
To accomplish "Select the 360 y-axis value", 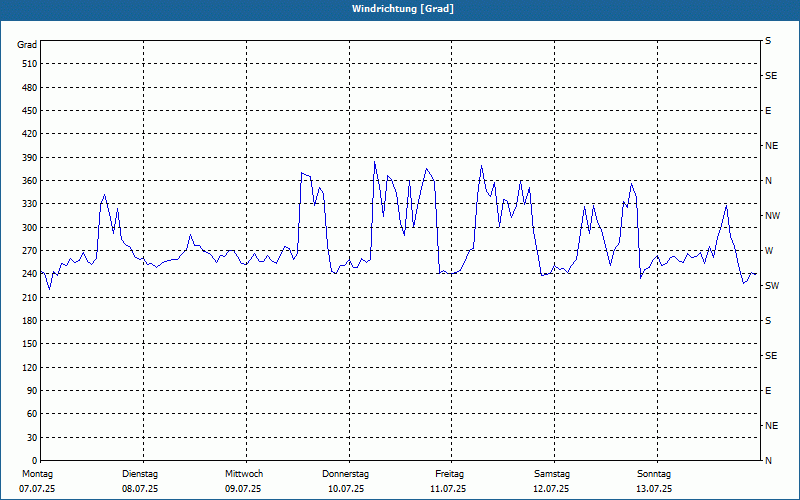I will tap(30, 181).
